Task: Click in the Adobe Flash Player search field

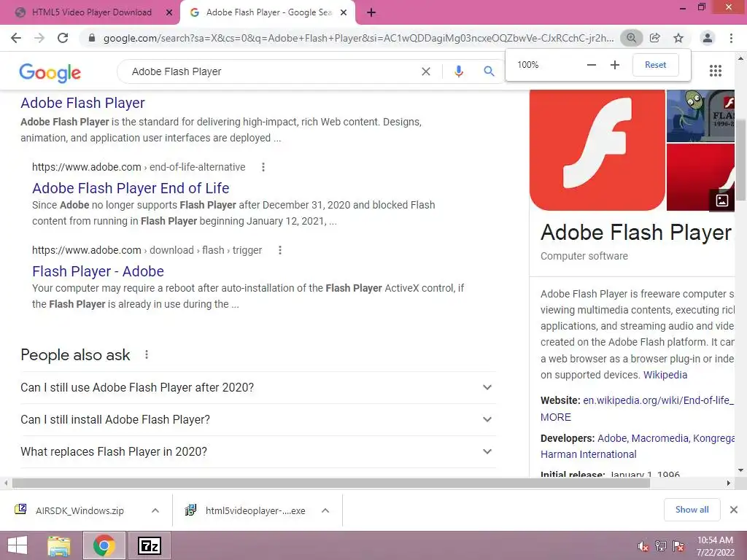Action: 271,71
